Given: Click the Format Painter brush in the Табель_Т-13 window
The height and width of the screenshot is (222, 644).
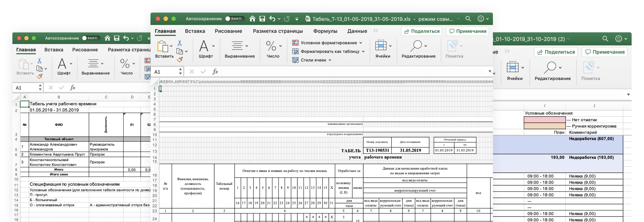Looking at the screenshot, I should pyautogui.click(x=180, y=60).
